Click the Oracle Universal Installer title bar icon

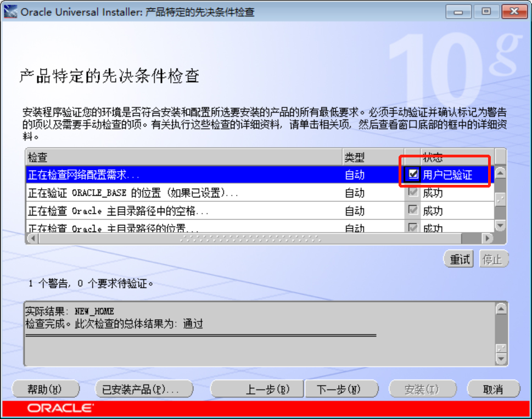point(10,12)
